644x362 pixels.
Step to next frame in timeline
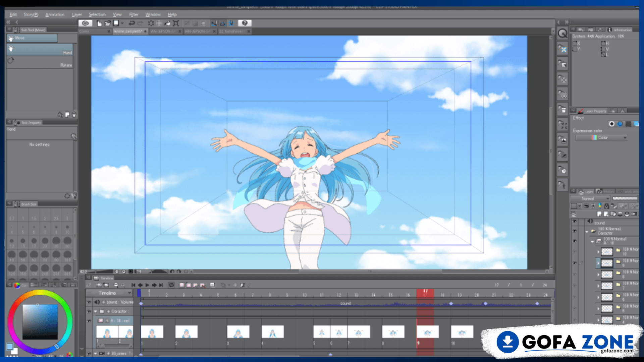coord(154,285)
